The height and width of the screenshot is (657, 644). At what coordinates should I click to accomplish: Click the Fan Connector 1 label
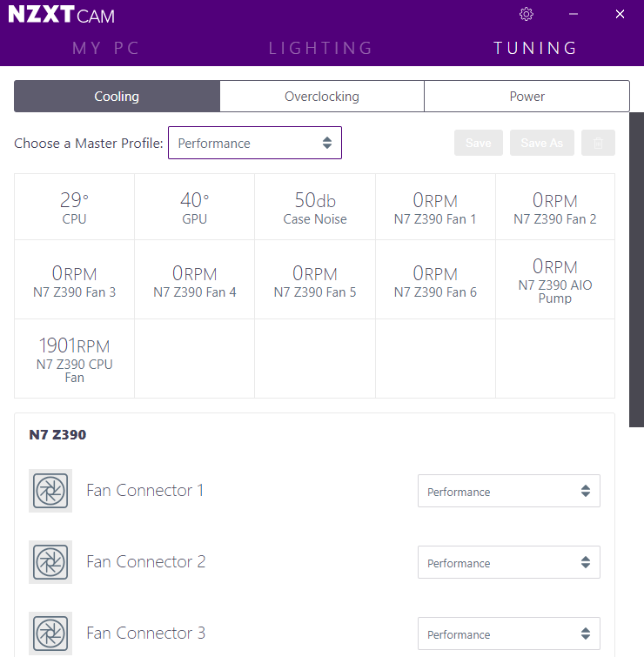[145, 490]
